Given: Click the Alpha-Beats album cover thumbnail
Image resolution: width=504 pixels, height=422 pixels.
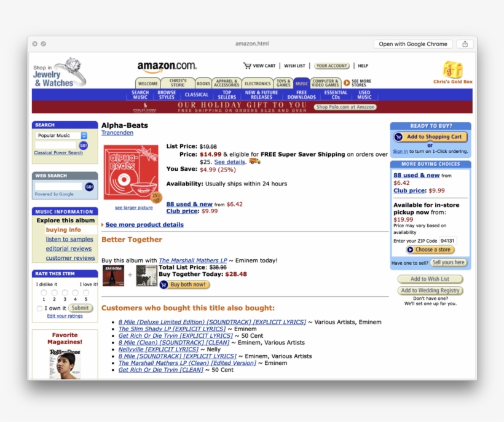Looking at the screenshot, I should 130,173.
